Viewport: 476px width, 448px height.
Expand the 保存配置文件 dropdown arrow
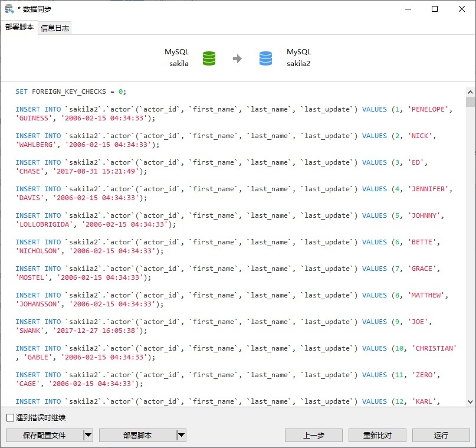[x=88, y=435]
